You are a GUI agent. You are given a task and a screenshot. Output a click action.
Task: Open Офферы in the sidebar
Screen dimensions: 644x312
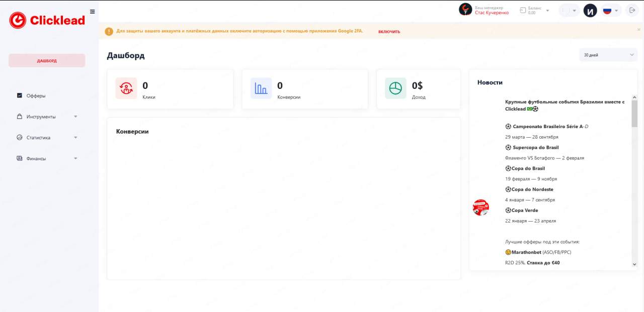36,95
